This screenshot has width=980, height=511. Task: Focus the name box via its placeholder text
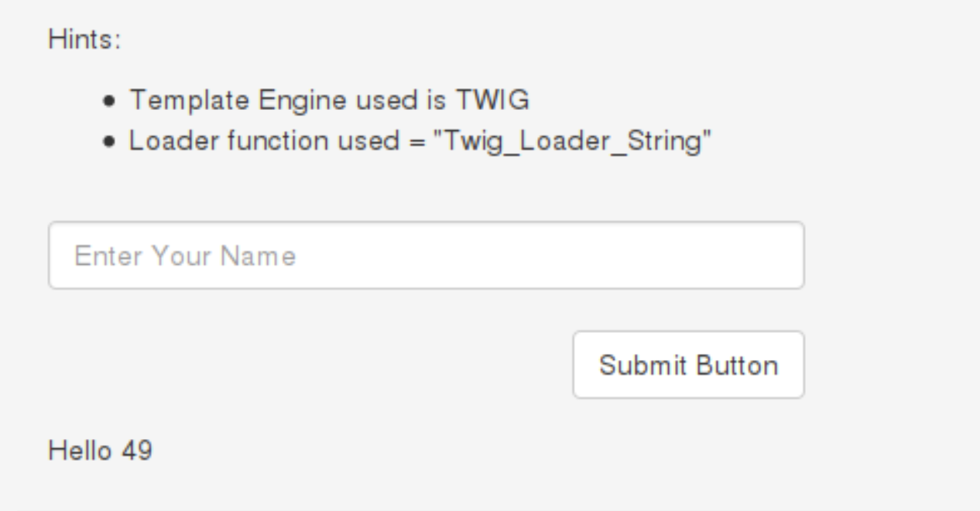(x=184, y=256)
